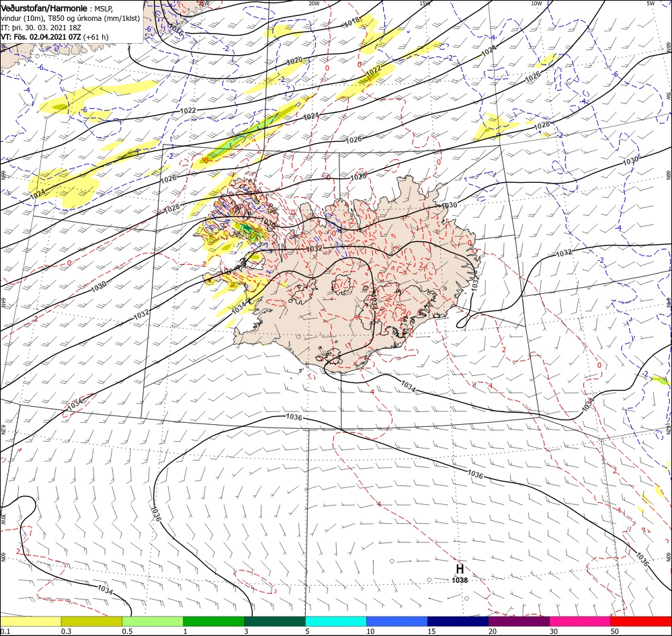Click the 0.1 legend value label
672x636 pixels.
point(5,631)
